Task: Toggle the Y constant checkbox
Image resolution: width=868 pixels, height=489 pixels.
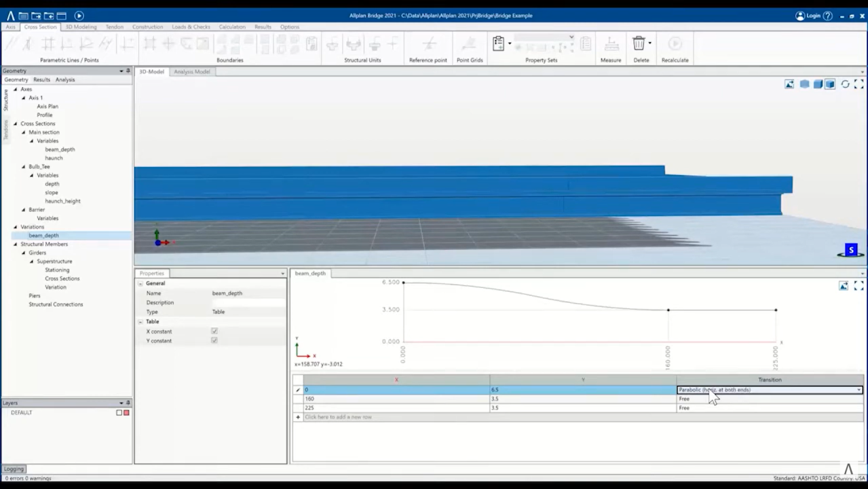Action: tap(214, 340)
